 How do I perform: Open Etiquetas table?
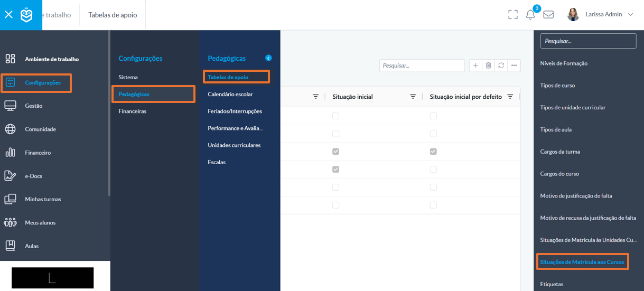point(552,284)
